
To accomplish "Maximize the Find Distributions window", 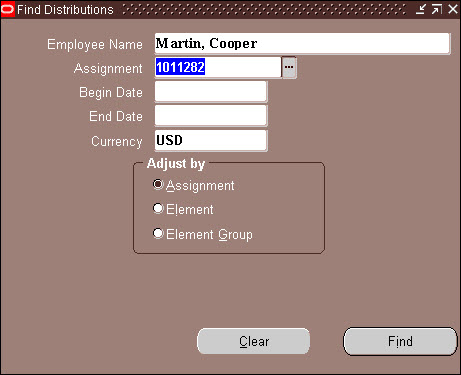I will [x=437, y=9].
